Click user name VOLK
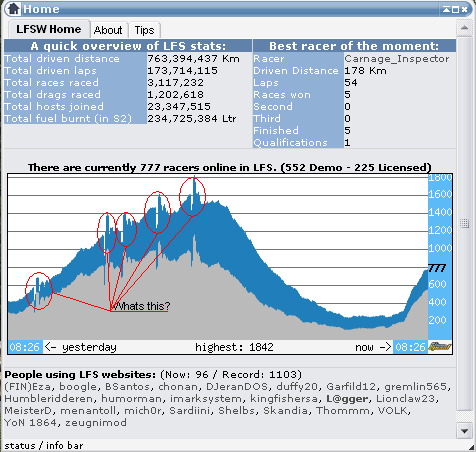 393,411
